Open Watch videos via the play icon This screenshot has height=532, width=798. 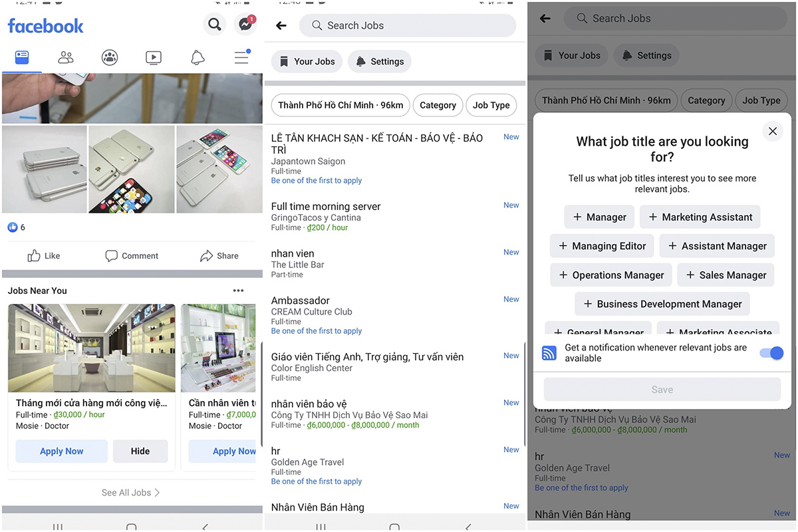(154, 58)
